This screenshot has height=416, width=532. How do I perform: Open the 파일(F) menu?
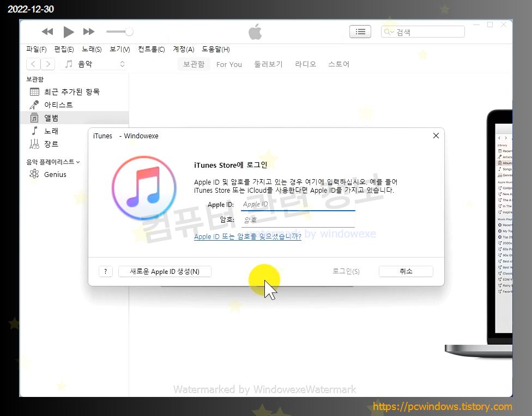pyautogui.click(x=37, y=50)
